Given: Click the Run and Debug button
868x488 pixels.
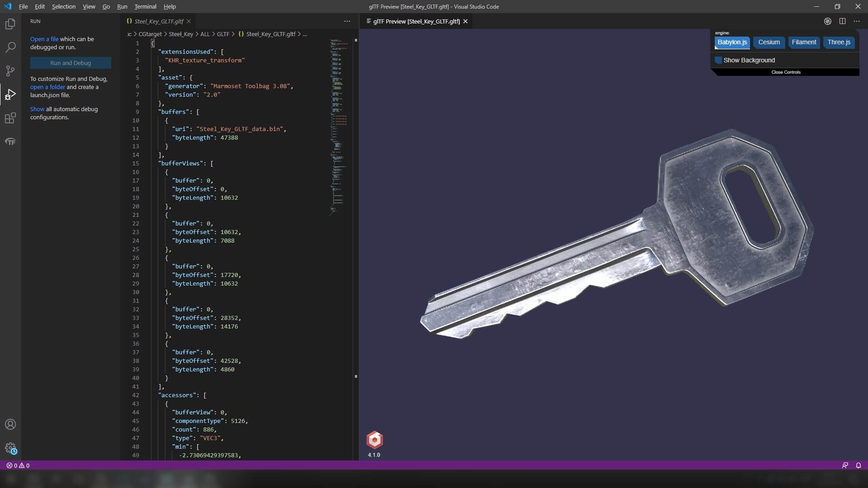Looking at the screenshot, I should 71,63.
